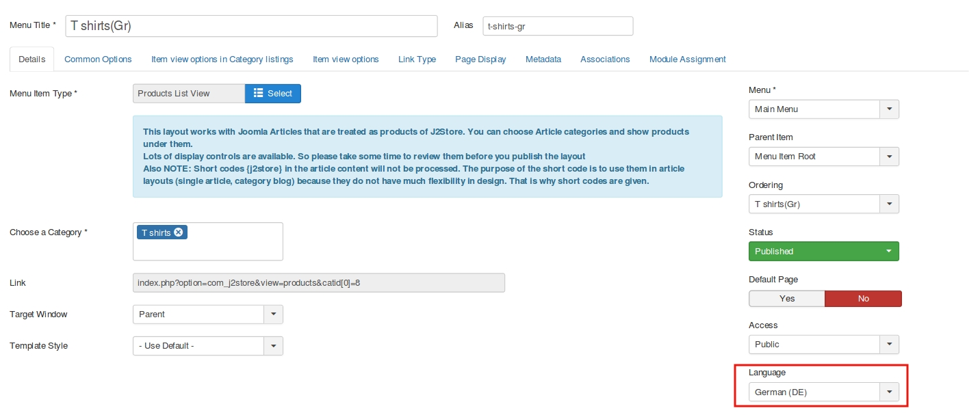Image resolution: width=980 pixels, height=415 pixels.
Task: Go to the Link Type tab
Action: pyautogui.click(x=417, y=59)
